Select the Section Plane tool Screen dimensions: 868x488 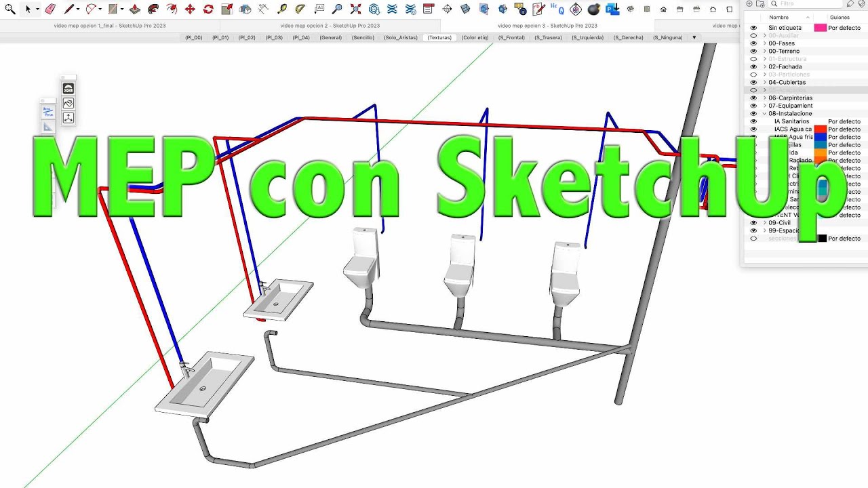point(446,9)
